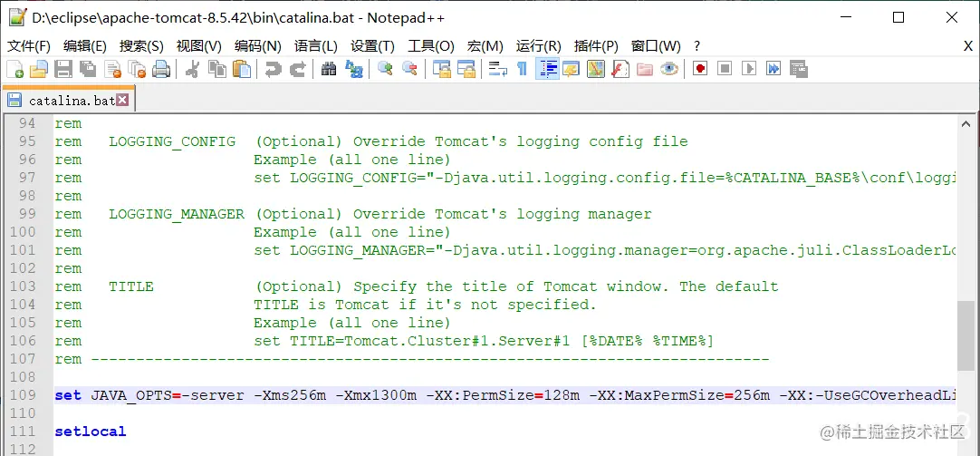Click the Cut scissors icon

tap(193, 69)
